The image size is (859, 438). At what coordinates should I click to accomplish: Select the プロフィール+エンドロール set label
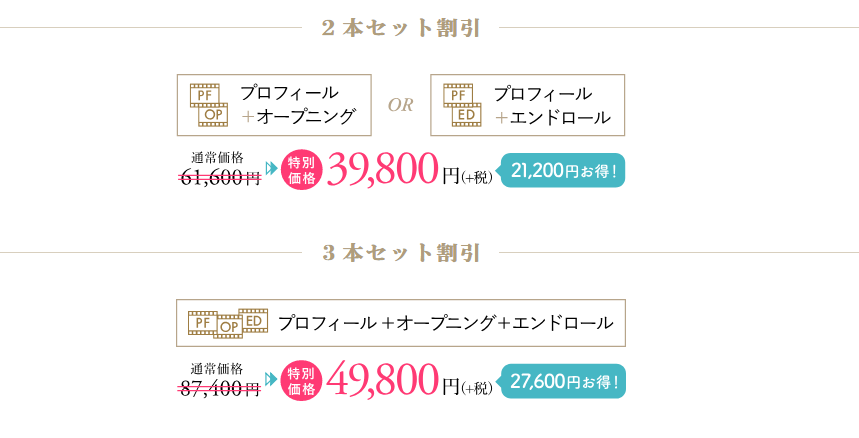pyautogui.click(x=551, y=105)
